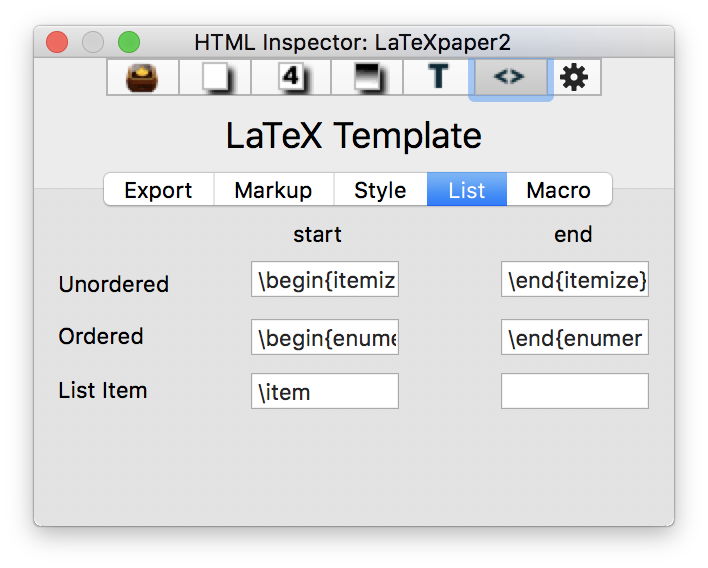Click the List Item start field
708x568 pixels.
pyautogui.click(x=325, y=391)
